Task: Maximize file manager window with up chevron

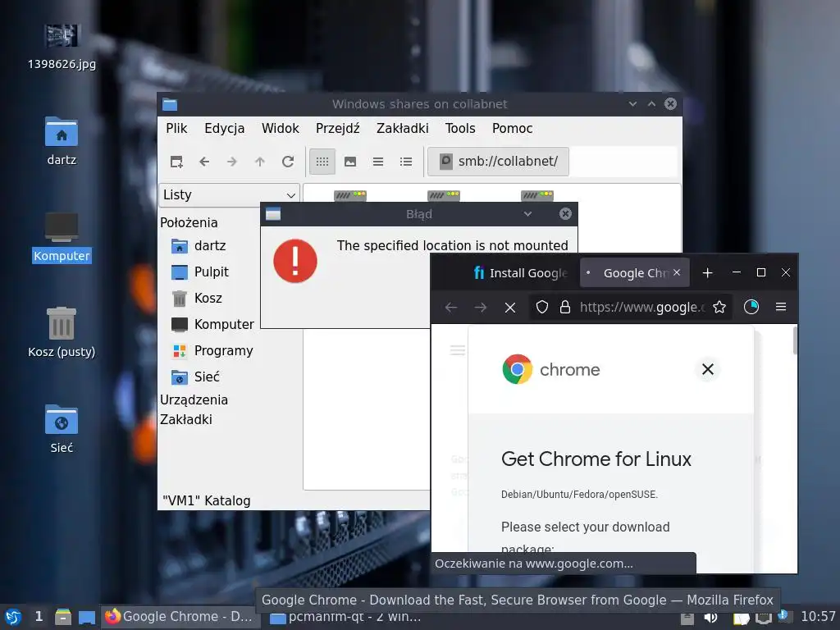Action: click(651, 104)
